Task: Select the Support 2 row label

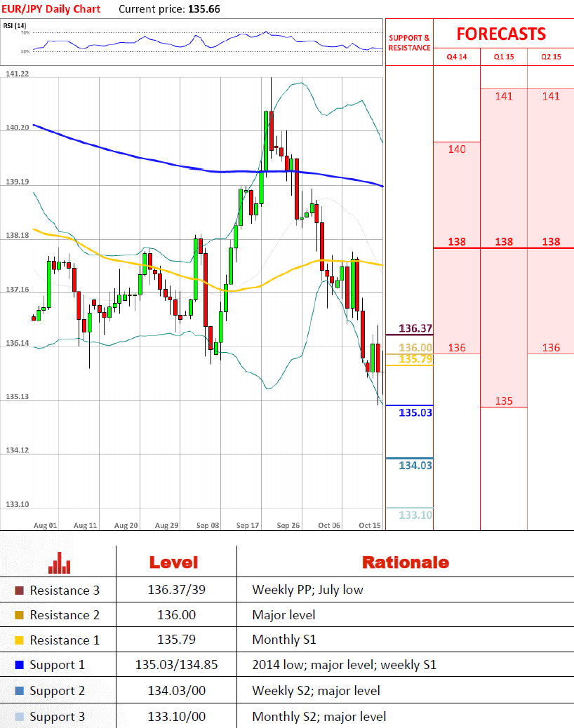Action: [x=57, y=692]
